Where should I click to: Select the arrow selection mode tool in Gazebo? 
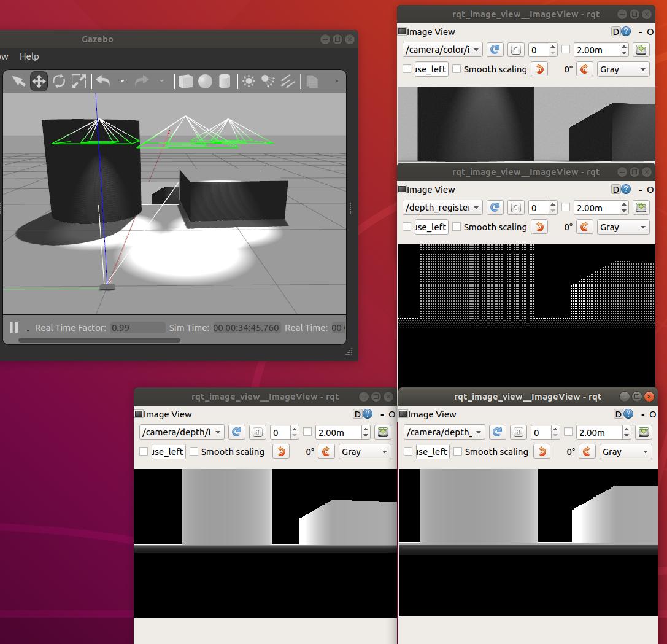click(18, 81)
